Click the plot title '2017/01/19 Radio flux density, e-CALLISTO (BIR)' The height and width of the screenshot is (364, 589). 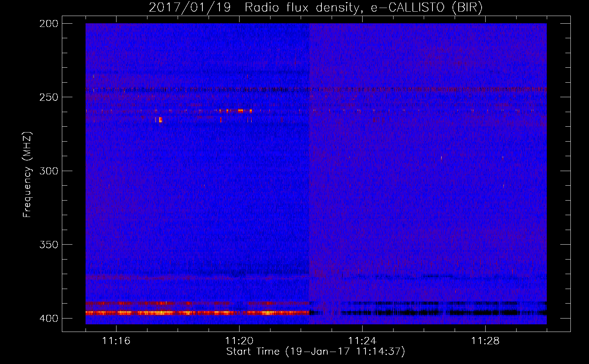point(316,7)
